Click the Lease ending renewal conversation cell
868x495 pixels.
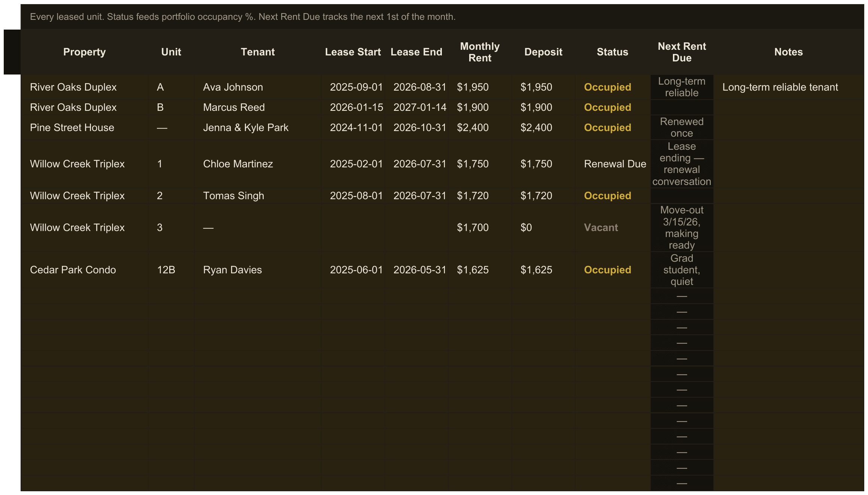click(682, 164)
